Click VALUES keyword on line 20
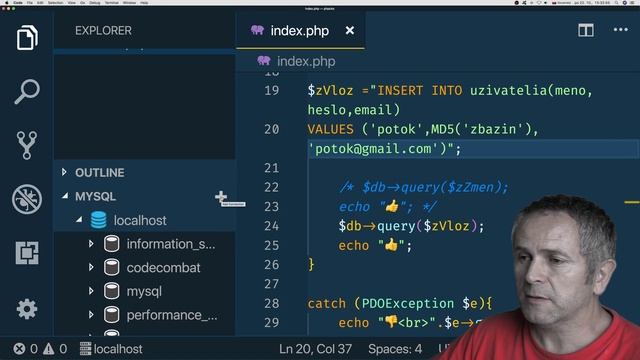 [330, 129]
